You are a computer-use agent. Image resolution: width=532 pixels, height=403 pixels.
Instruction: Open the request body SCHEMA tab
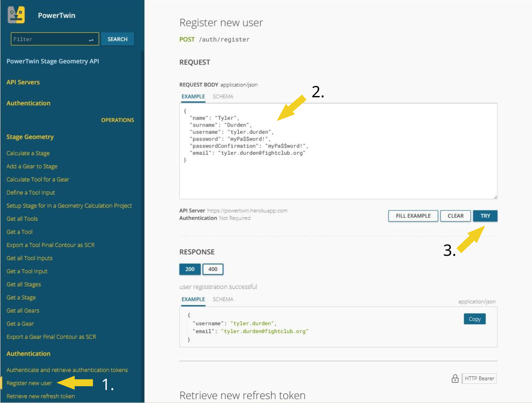tap(223, 96)
